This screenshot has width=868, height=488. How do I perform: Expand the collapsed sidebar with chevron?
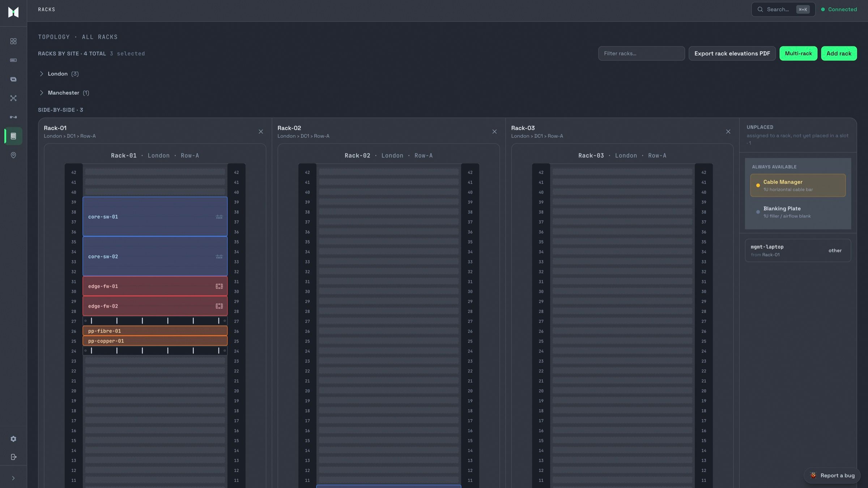13,478
